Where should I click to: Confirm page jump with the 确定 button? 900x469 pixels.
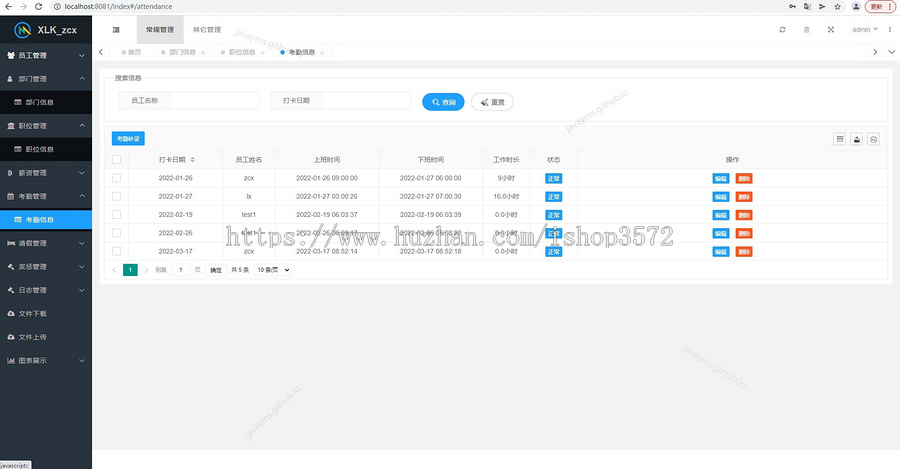coord(216,270)
